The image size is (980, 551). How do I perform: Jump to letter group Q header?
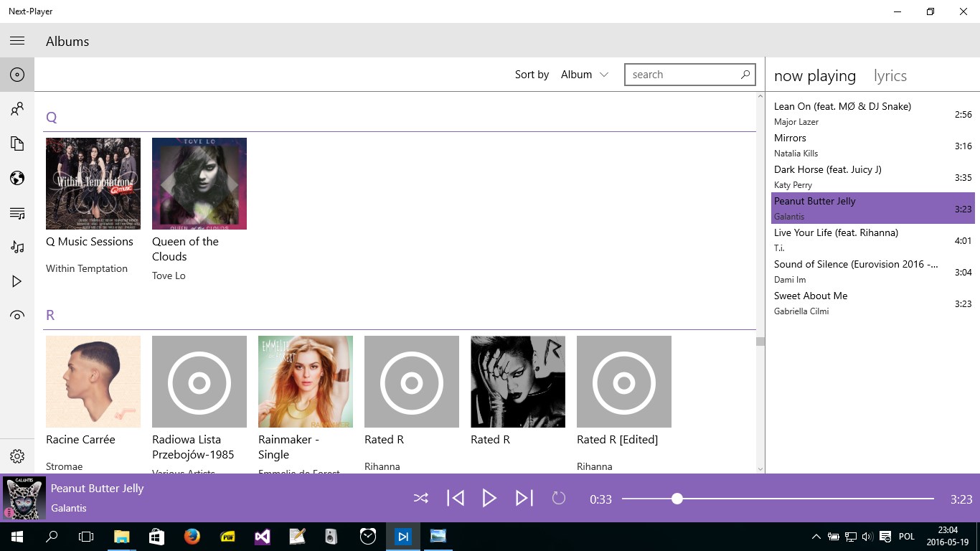point(51,117)
